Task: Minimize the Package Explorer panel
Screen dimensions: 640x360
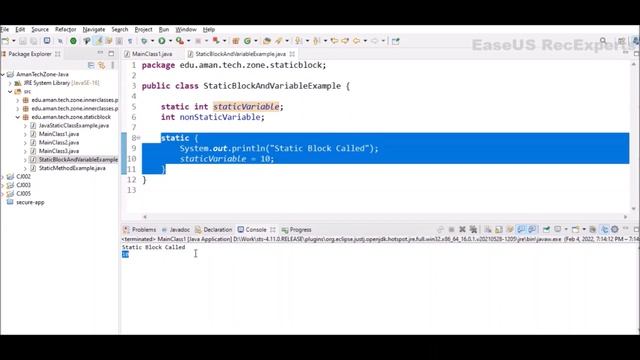Action: (x=100, y=53)
